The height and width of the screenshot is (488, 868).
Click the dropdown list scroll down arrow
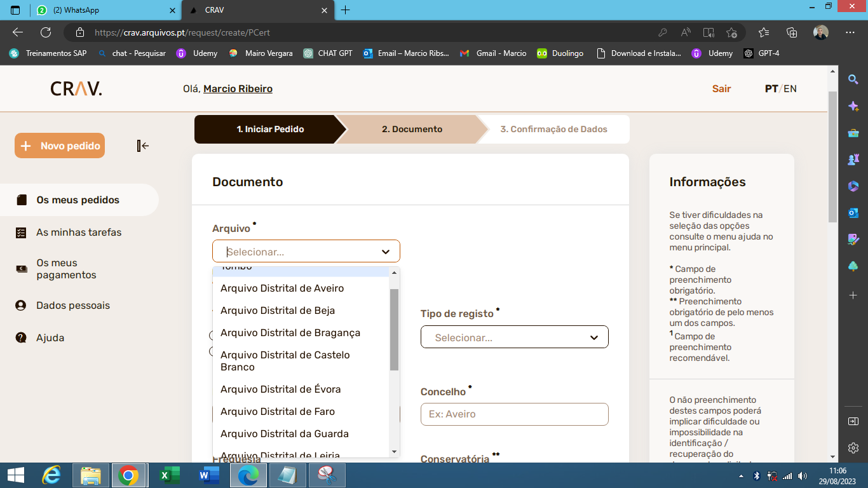click(x=394, y=452)
